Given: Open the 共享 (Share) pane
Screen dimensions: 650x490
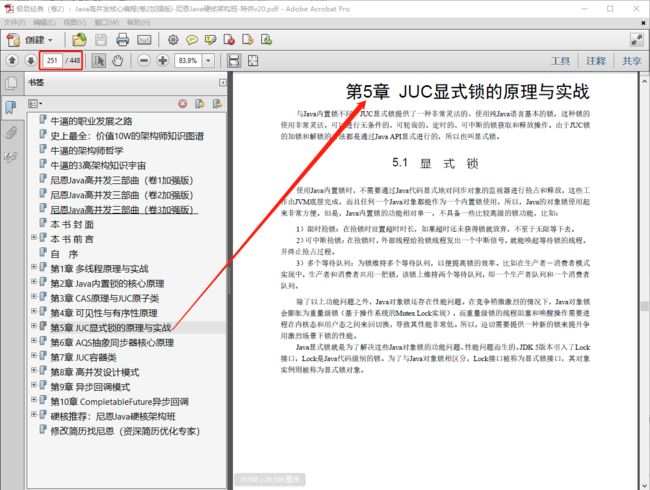Looking at the screenshot, I should [x=630, y=61].
